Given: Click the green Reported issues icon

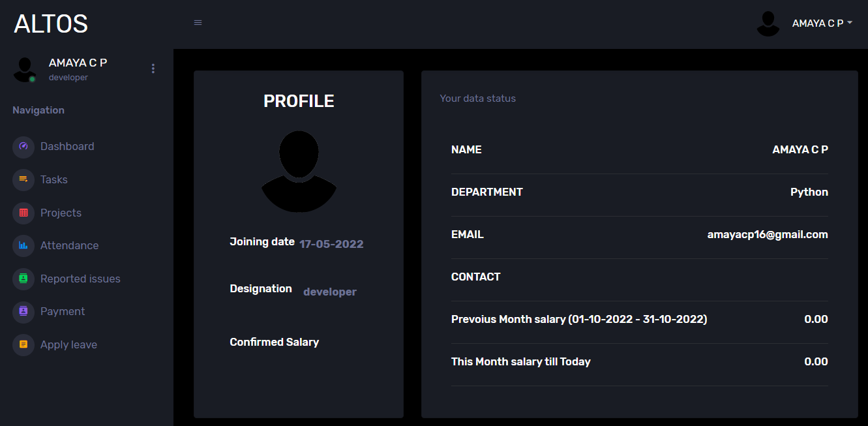Looking at the screenshot, I should (x=23, y=279).
